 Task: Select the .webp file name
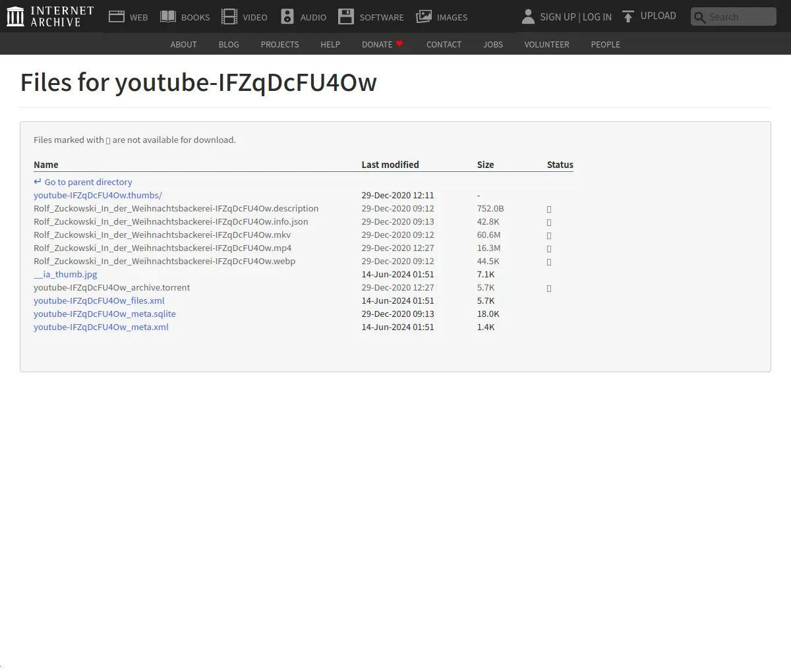click(x=165, y=261)
